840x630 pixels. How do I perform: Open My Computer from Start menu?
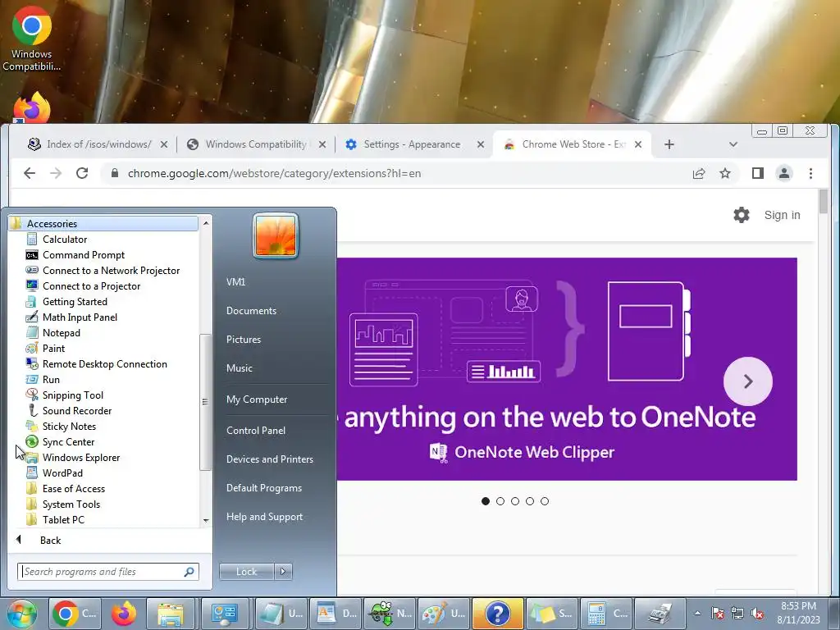(x=257, y=399)
